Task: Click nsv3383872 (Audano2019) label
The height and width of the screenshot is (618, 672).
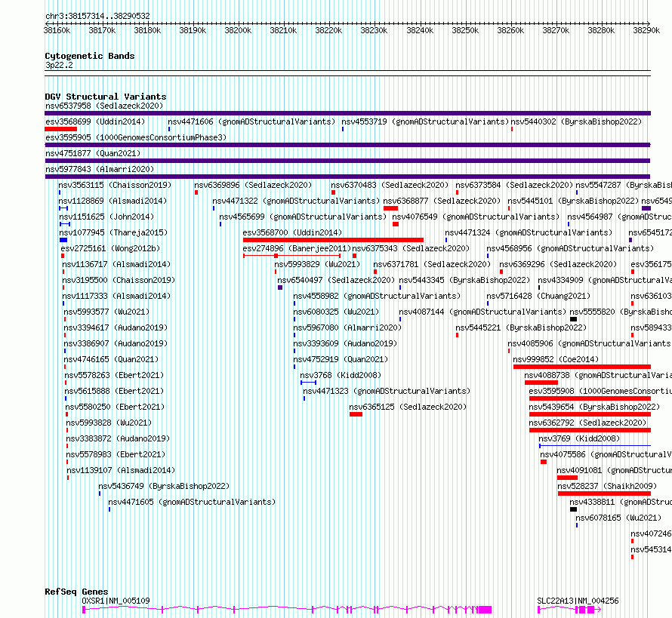Action: coord(118,438)
